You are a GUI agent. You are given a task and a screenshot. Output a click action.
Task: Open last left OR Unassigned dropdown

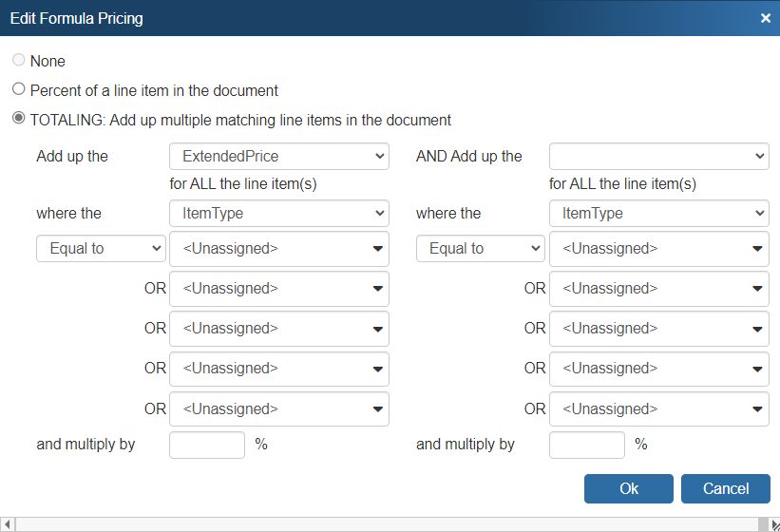(x=278, y=408)
